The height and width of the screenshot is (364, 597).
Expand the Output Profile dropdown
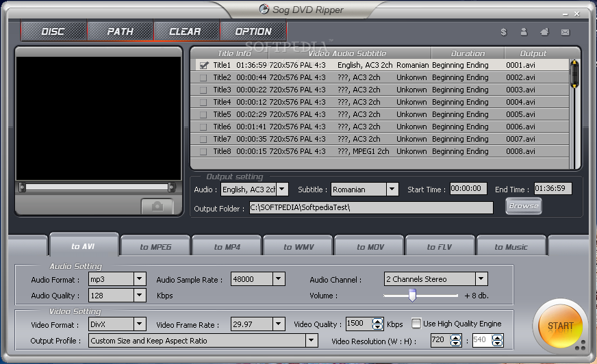pos(312,341)
